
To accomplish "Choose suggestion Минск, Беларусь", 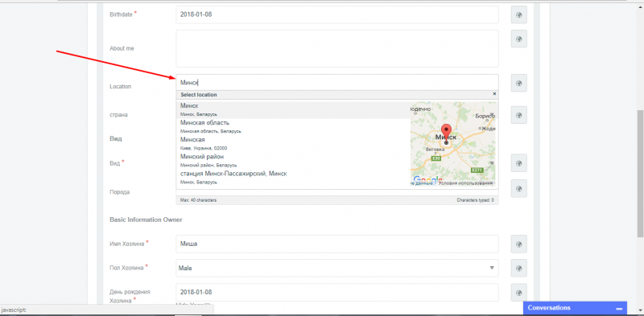I will click(x=293, y=110).
